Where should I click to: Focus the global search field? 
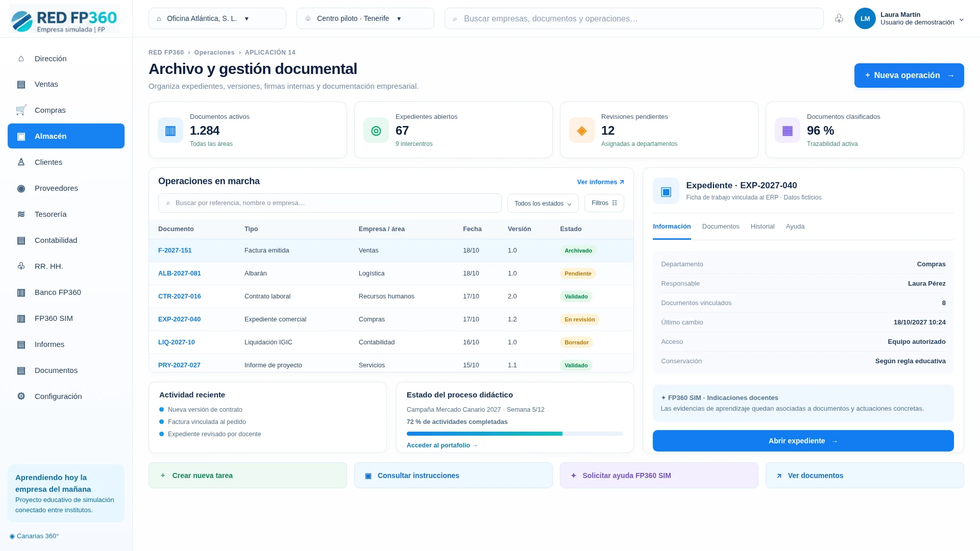tap(634, 18)
